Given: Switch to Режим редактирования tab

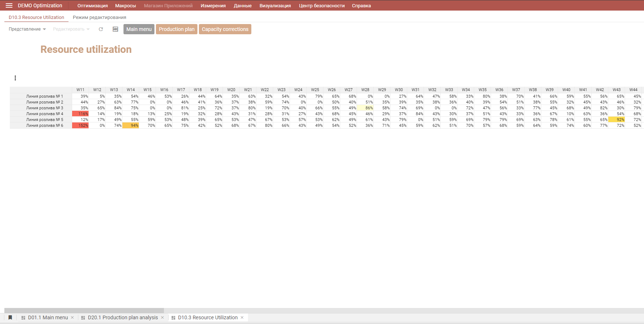Looking at the screenshot, I should coord(99,17).
